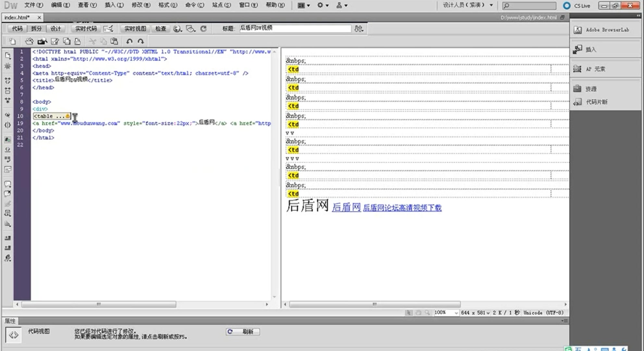Viewport: 644px width, 351px height.
Task: Switch to 设计 design view
Action: tap(56, 29)
